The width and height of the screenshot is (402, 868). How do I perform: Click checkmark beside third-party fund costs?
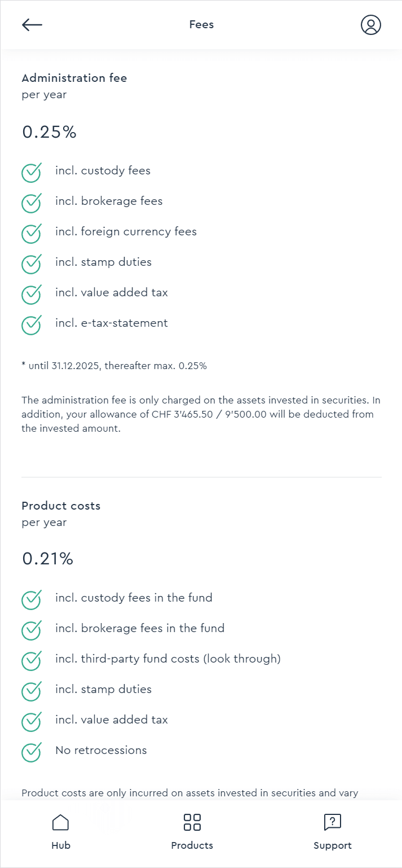pyautogui.click(x=32, y=660)
